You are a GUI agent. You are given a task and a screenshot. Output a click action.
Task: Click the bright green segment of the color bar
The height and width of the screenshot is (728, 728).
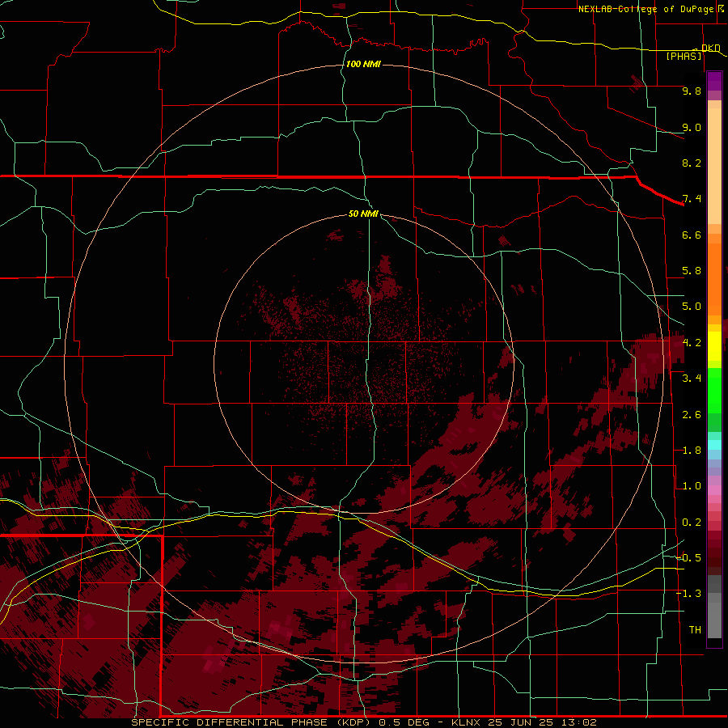pyautogui.click(x=714, y=391)
